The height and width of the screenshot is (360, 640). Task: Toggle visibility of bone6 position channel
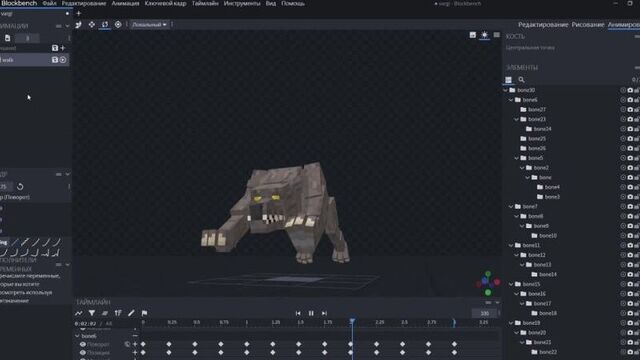(83, 353)
